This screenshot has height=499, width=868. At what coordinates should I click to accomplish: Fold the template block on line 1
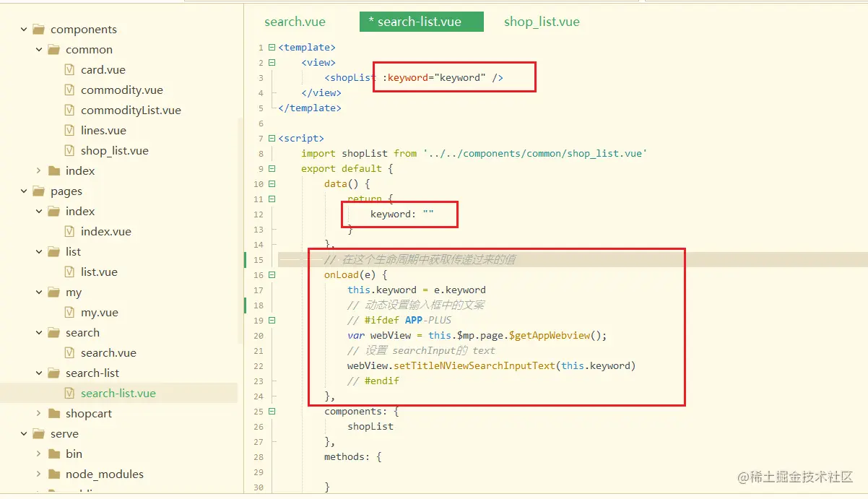point(272,48)
